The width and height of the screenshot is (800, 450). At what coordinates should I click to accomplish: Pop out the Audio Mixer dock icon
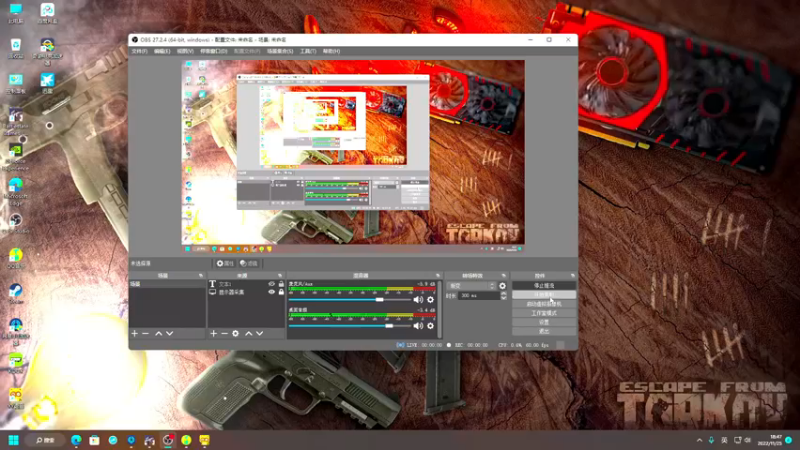tap(438, 276)
